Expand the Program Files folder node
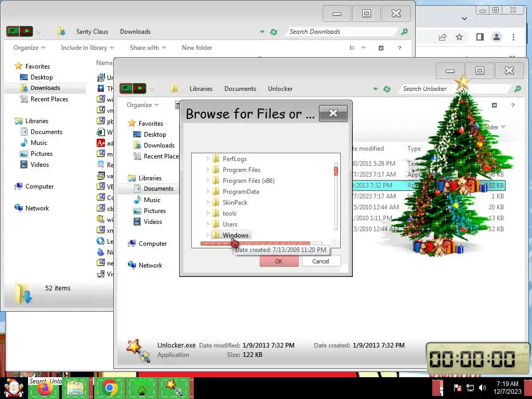This screenshot has width=532, height=399. point(208,170)
